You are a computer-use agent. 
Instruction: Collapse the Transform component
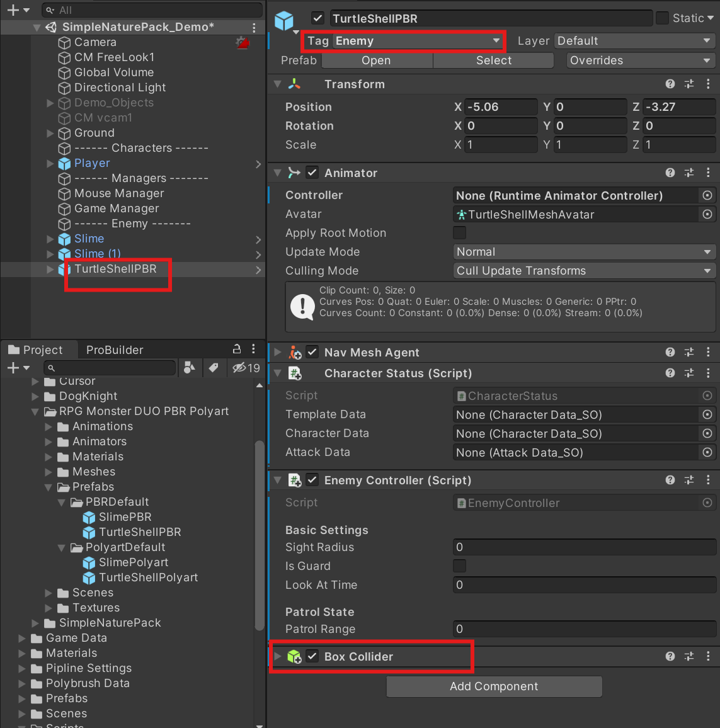tap(278, 84)
